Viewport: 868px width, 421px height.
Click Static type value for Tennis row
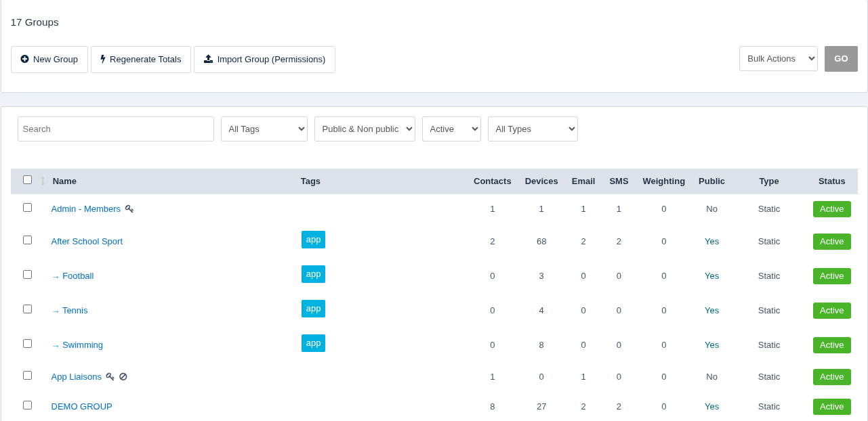click(x=769, y=311)
